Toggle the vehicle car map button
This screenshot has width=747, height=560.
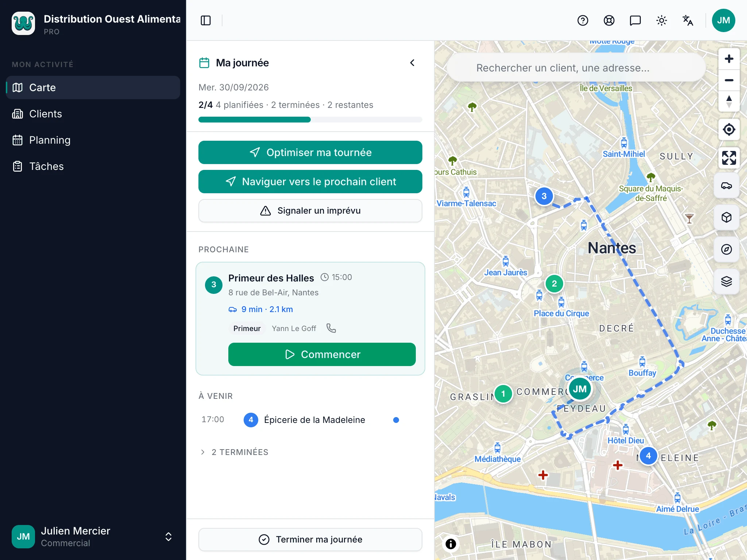[727, 186]
